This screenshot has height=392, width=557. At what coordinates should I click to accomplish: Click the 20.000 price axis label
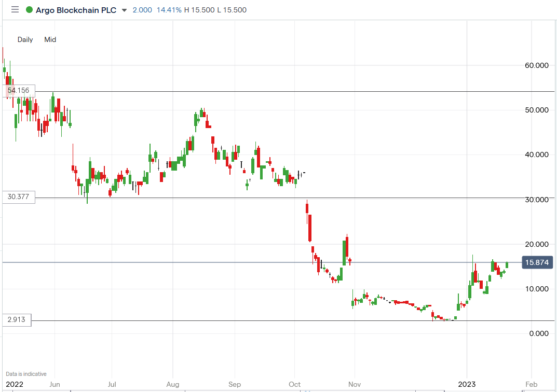pos(536,244)
